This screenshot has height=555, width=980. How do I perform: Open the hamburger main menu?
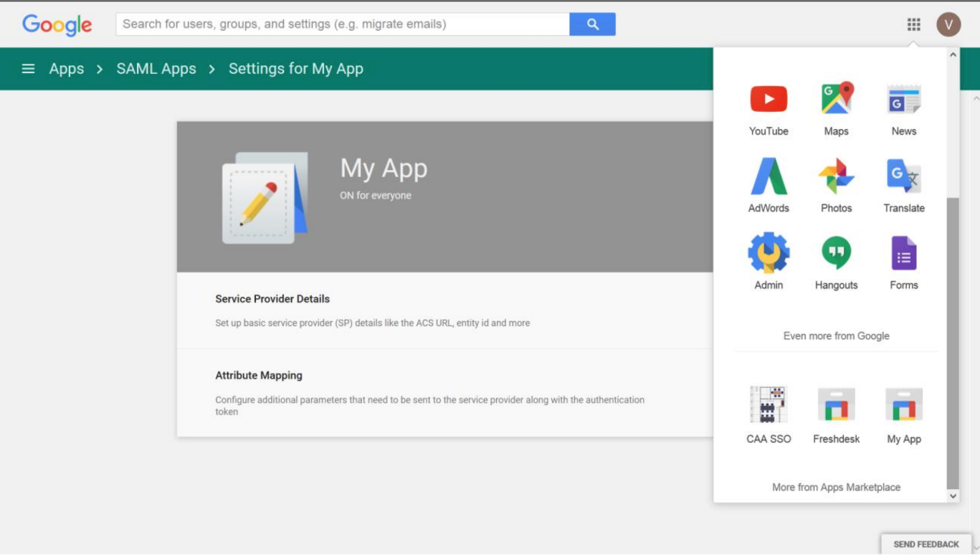click(x=28, y=69)
